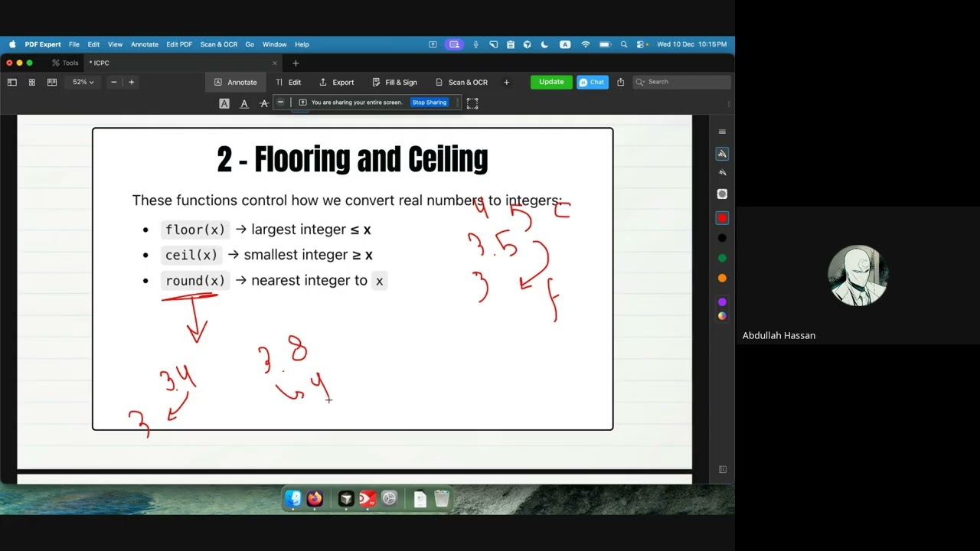Open the Tools tab
The image size is (980, 551).
65,63
